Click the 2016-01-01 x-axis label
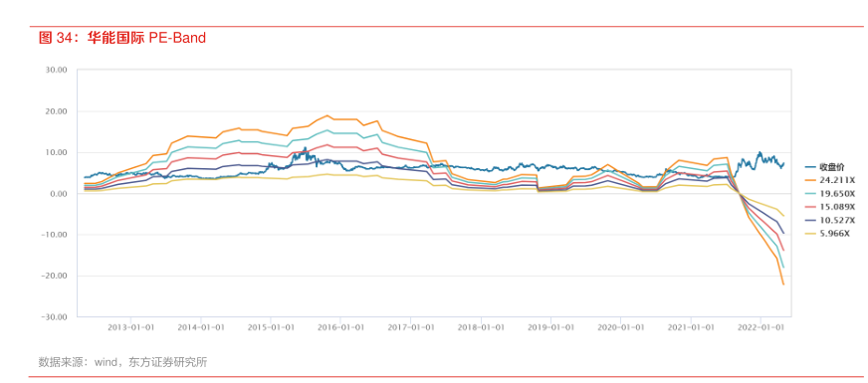 point(340,327)
